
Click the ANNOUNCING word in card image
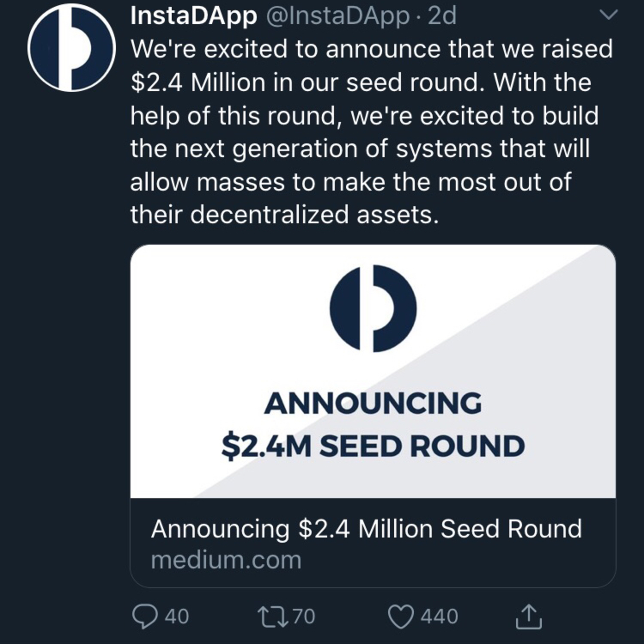click(373, 403)
